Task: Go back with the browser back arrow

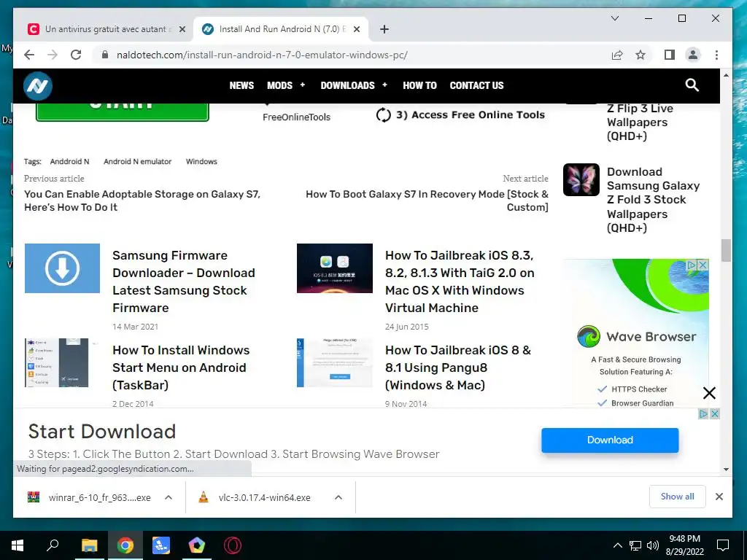Action: [x=29, y=55]
